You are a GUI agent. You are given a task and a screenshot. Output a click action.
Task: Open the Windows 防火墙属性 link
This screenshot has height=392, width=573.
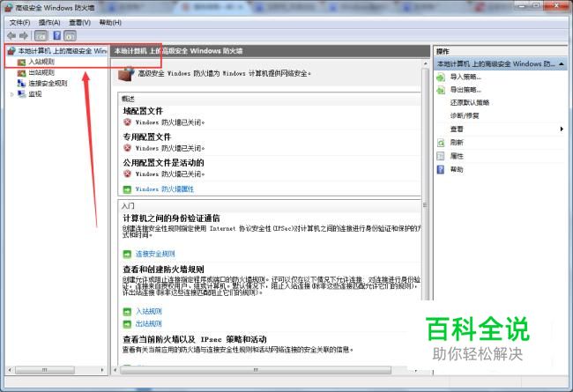tap(165, 189)
